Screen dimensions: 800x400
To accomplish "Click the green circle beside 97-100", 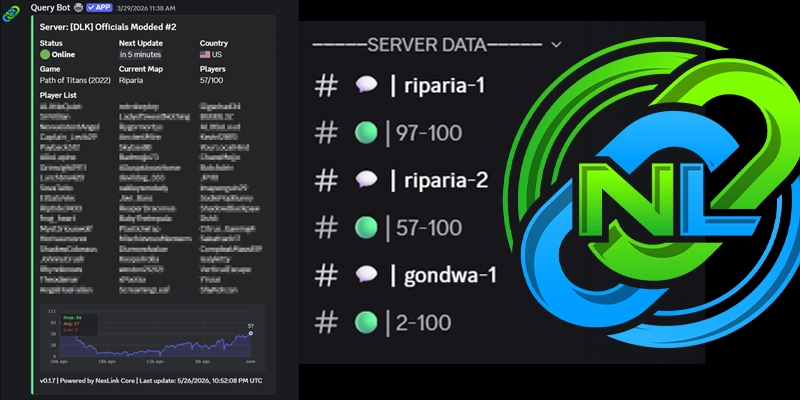I will pos(366,133).
